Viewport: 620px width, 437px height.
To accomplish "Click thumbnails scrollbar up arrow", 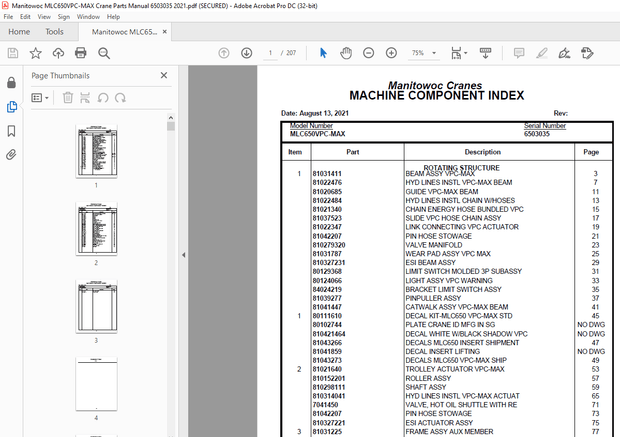I will [171, 117].
